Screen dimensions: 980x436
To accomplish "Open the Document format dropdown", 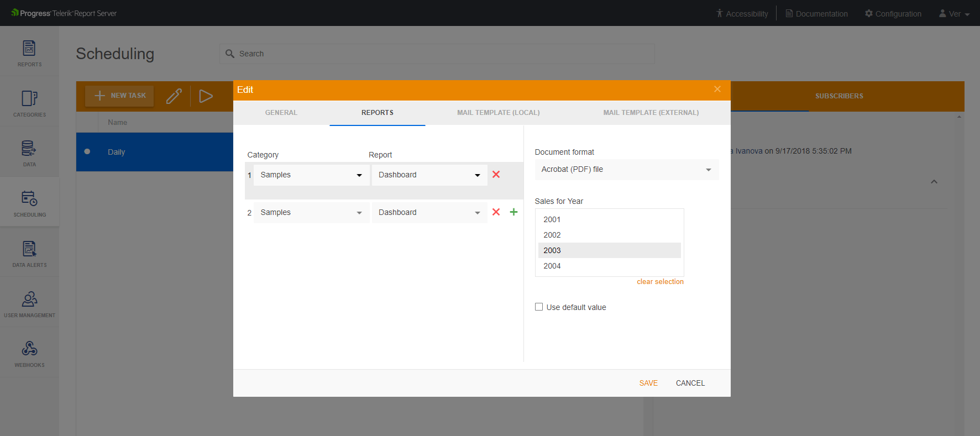I will (627, 170).
